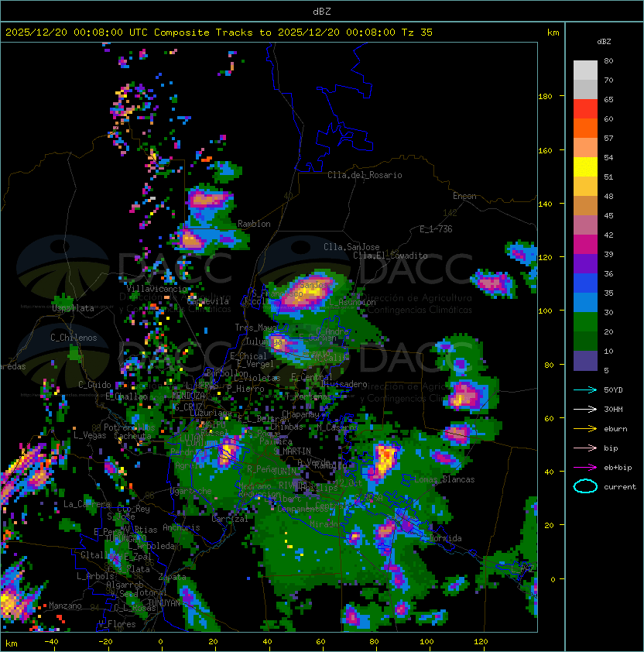This screenshot has width=644, height=652.
Task: Click the dBZ title at top
Action: coord(322,11)
